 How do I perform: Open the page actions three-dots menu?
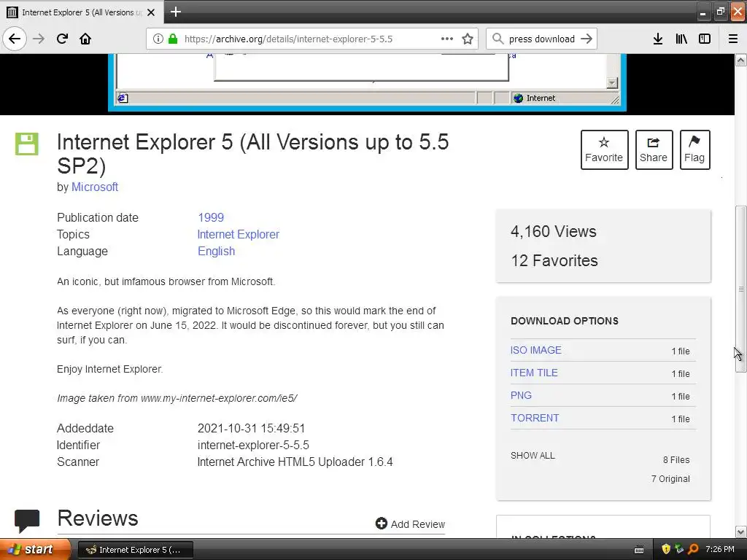click(447, 39)
